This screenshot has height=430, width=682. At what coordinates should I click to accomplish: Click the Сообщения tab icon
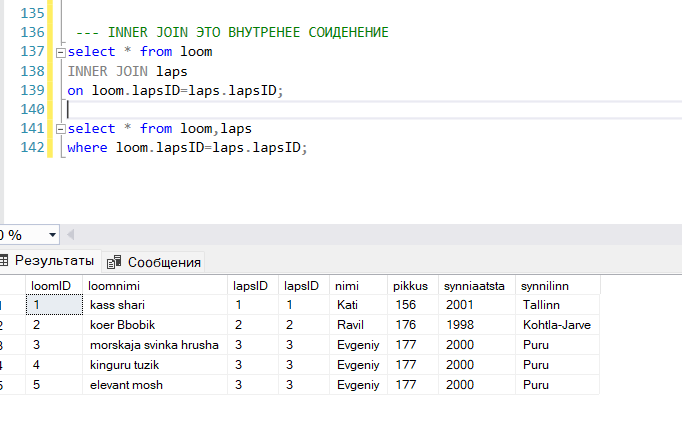(x=114, y=263)
